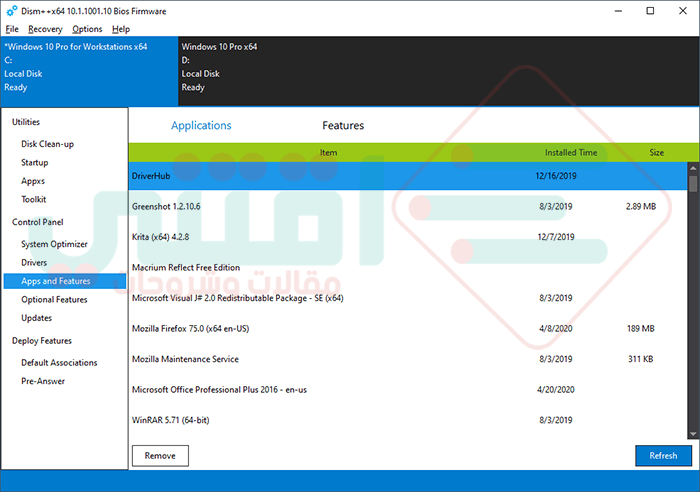Open the Toolkit section
Image resolution: width=700 pixels, height=492 pixels.
[33, 199]
